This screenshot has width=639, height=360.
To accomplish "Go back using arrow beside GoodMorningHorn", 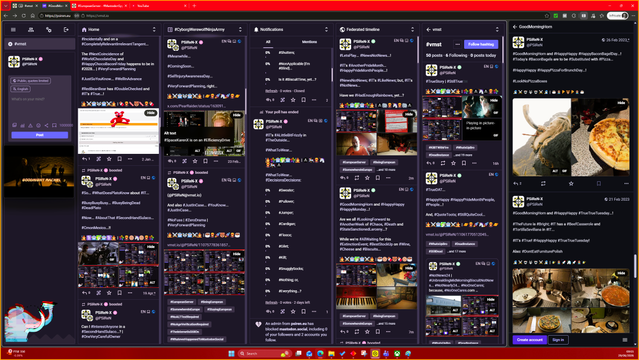I will (515, 27).
